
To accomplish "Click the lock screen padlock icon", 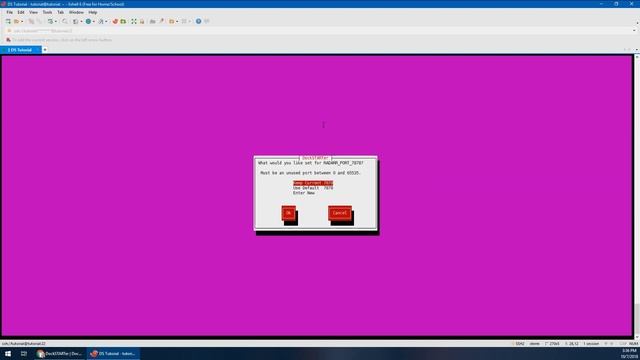I will 142,21.
